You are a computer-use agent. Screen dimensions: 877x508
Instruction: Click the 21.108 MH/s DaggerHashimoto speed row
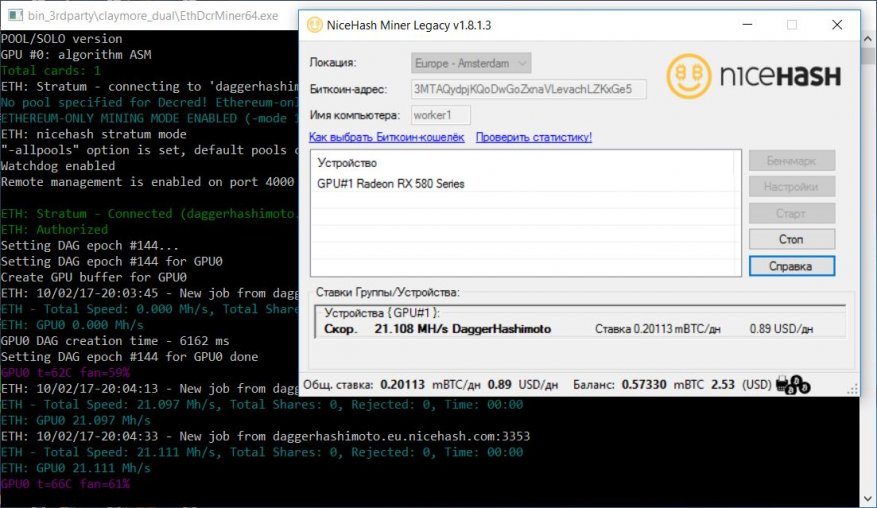462,328
